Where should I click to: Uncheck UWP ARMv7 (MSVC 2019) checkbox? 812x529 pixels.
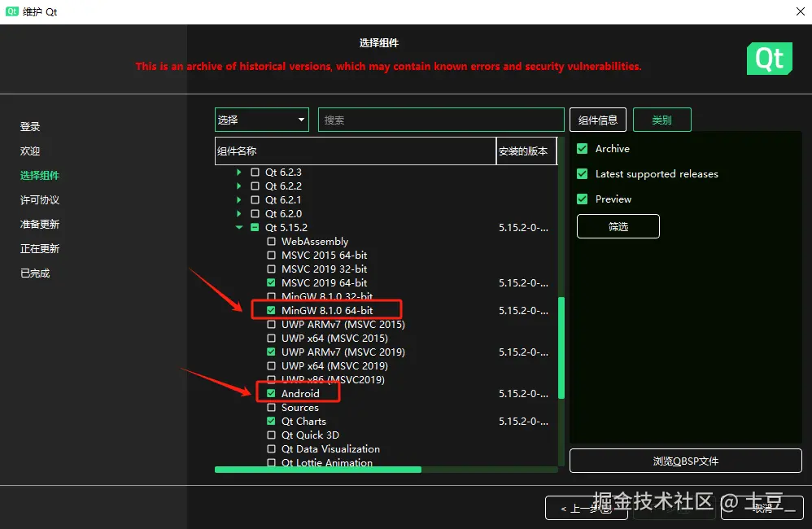271,352
